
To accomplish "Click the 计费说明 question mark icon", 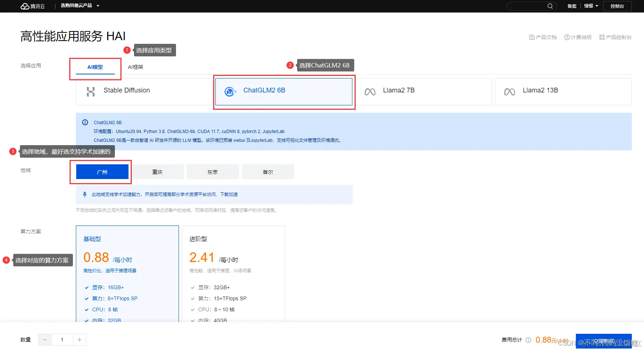I will (x=567, y=37).
